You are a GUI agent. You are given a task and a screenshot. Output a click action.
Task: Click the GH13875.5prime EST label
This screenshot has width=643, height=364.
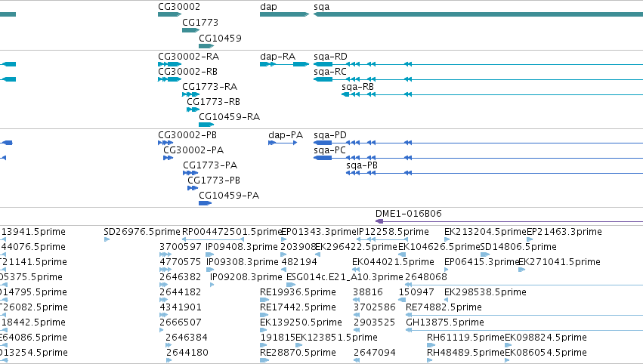(x=445, y=322)
